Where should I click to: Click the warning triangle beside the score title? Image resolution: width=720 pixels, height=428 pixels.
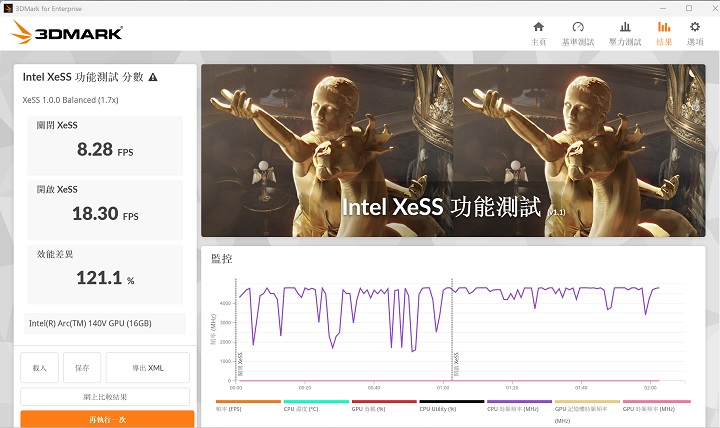(153, 77)
